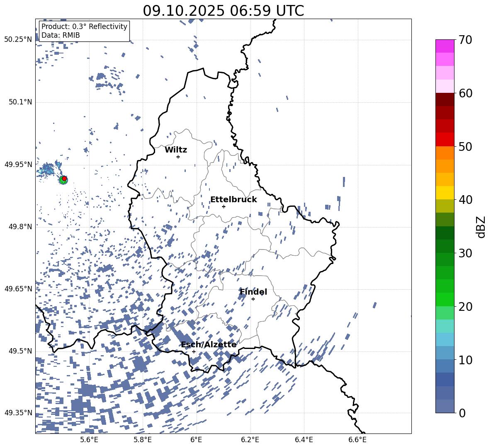Click the 0 colorbar tick label
Screen dimensions: 491x448
pos(462,413)
